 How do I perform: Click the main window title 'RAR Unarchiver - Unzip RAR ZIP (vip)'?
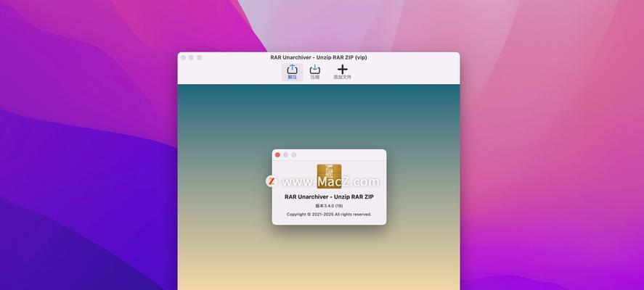tap(319, 57)
